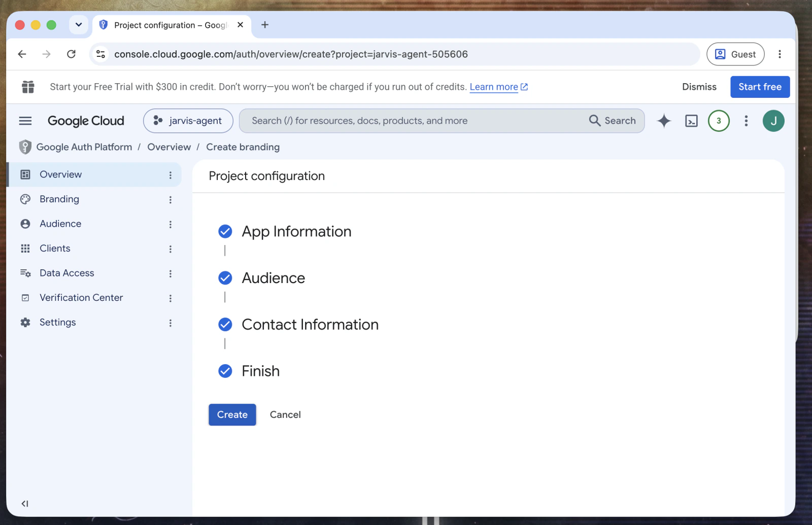Click the gift icon in trial banner
Image resolution: width=812 pixels, height=525 pixels.
[x=28, y=87]
